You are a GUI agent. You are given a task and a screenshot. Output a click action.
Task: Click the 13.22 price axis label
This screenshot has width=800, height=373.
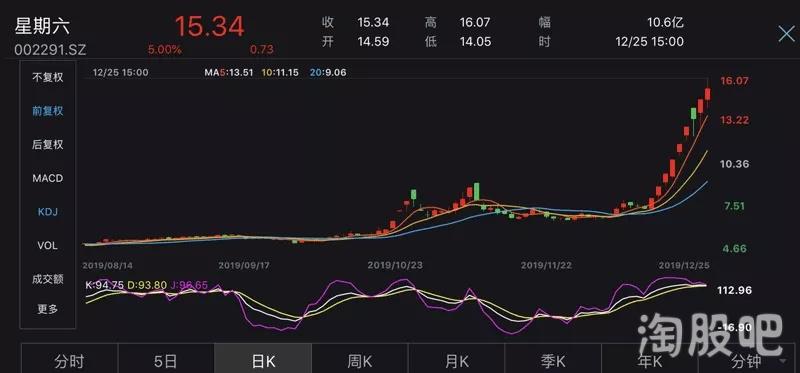735,120
